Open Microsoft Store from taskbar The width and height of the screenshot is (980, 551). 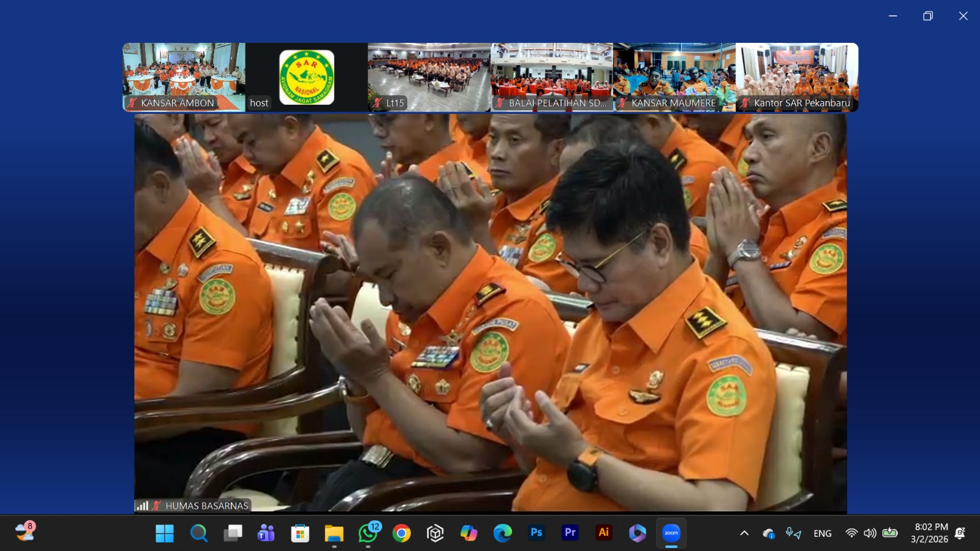click(x=300, y=533)
